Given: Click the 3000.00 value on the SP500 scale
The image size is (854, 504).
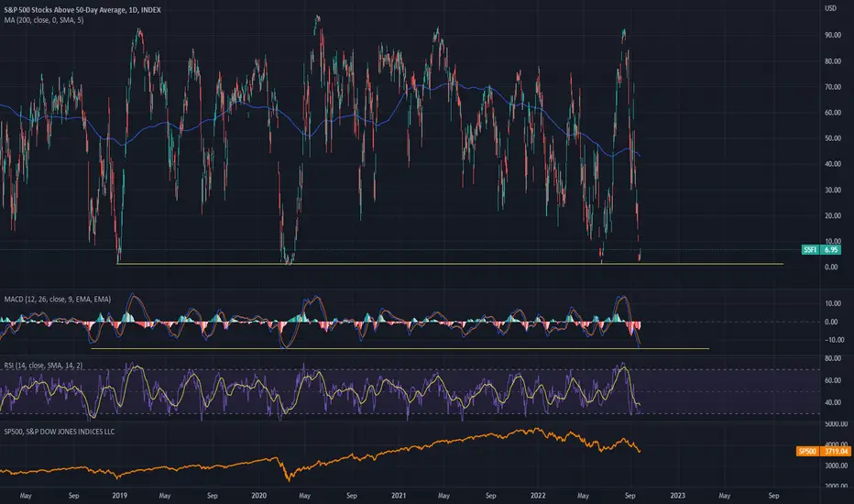Looking at the screenshot, I should tap(836, 466).
